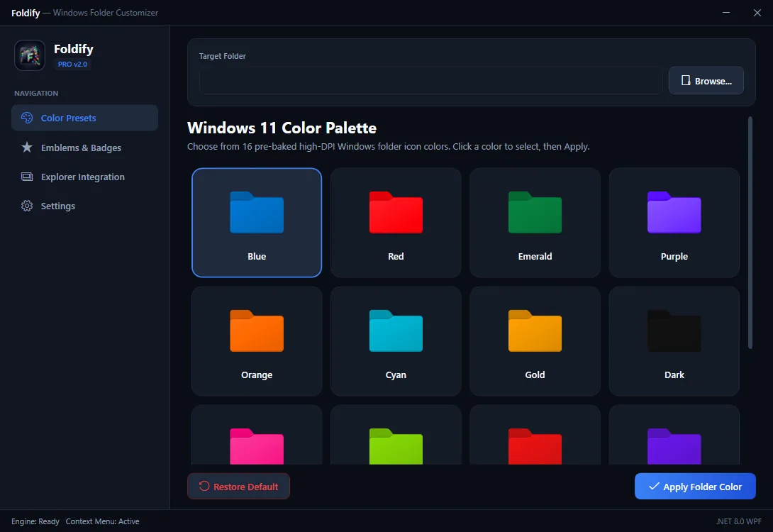Click the gear icon beside Settings
This screenshot has width=773, height=532.
pyautogui.click(x=27, y=206)
